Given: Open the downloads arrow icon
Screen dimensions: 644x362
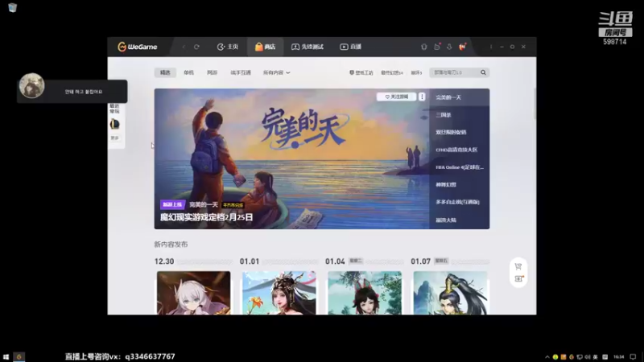Looking at the screenshot, I should point(449,47).
